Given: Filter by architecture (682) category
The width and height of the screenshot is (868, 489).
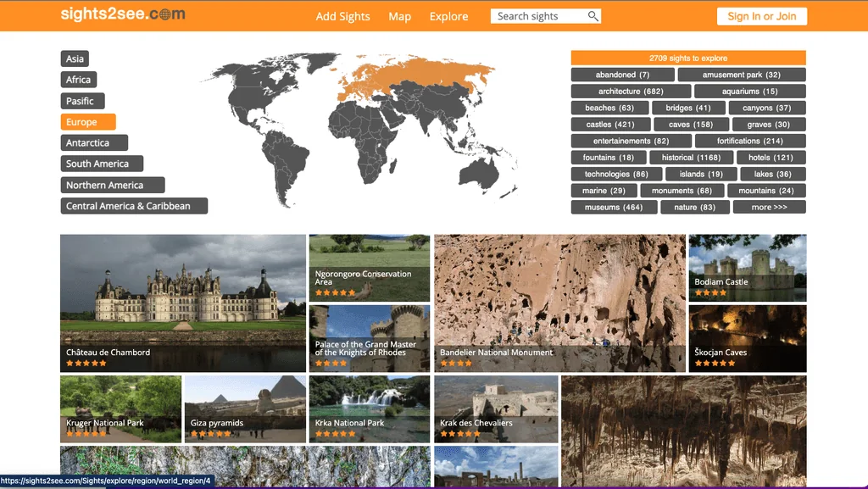Looking at the screenshot, I should click(631, 92).
